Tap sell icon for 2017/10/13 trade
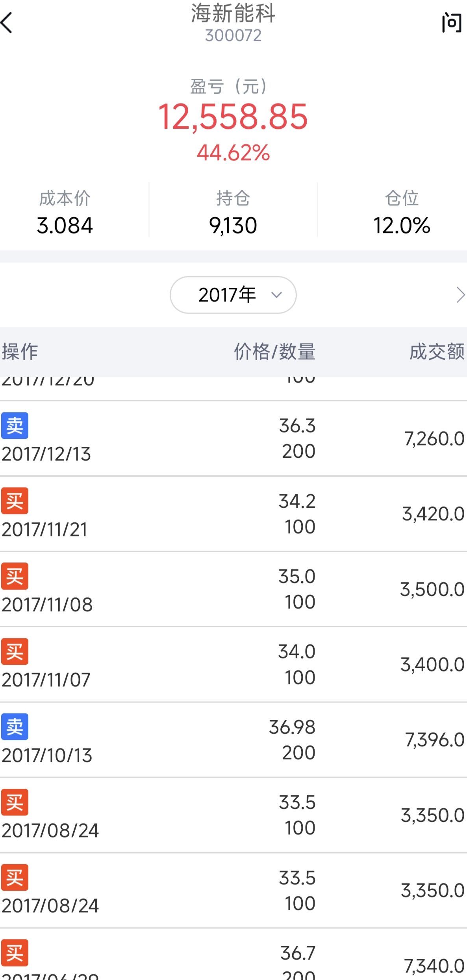Image resolution: width=467 pixels, height=980 pixels. coord(15,727)
